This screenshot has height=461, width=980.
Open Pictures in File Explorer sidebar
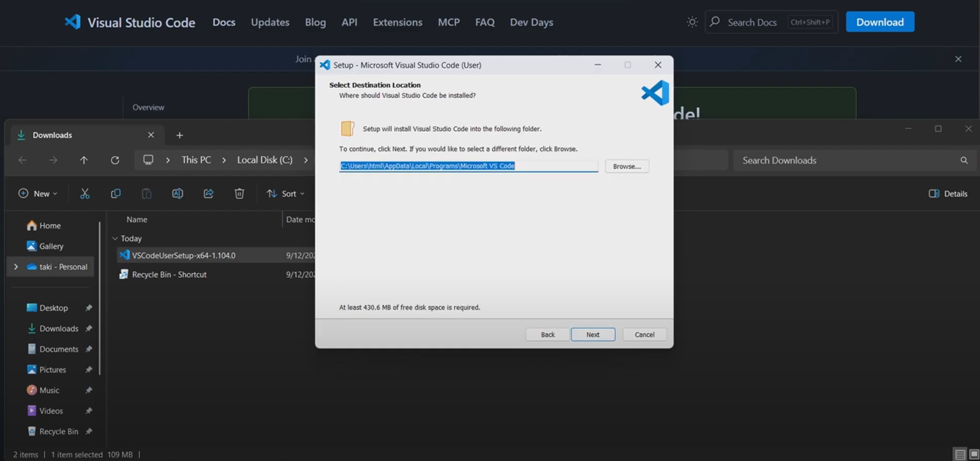[53, 369]
